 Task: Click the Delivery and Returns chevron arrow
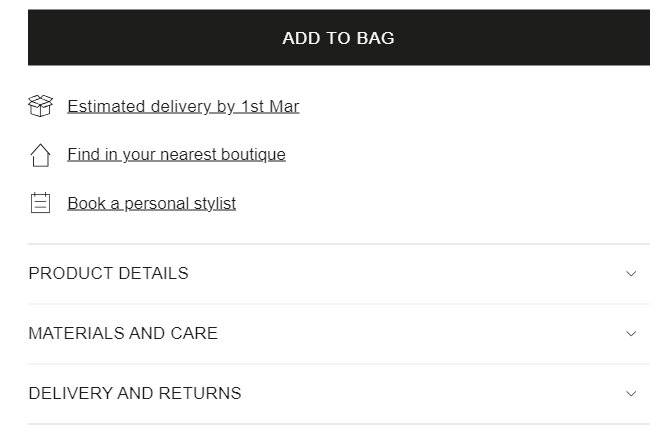coord(631,394)
